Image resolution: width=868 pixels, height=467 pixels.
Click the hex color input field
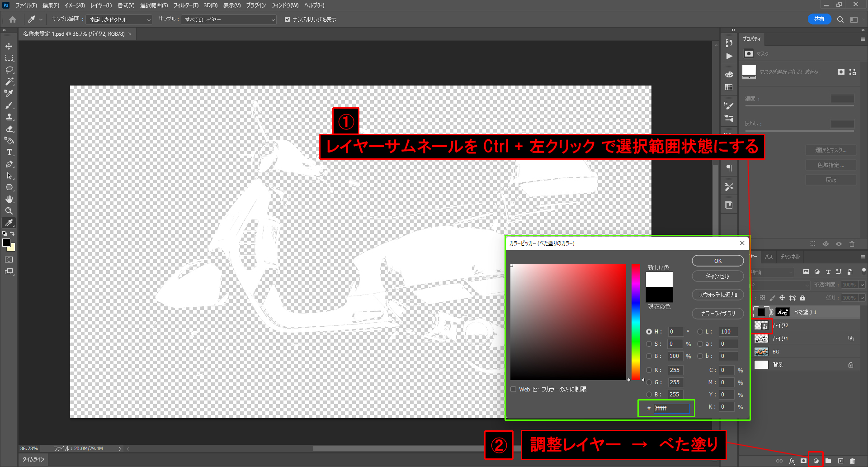pyautogui.click(x=671, y=408)
